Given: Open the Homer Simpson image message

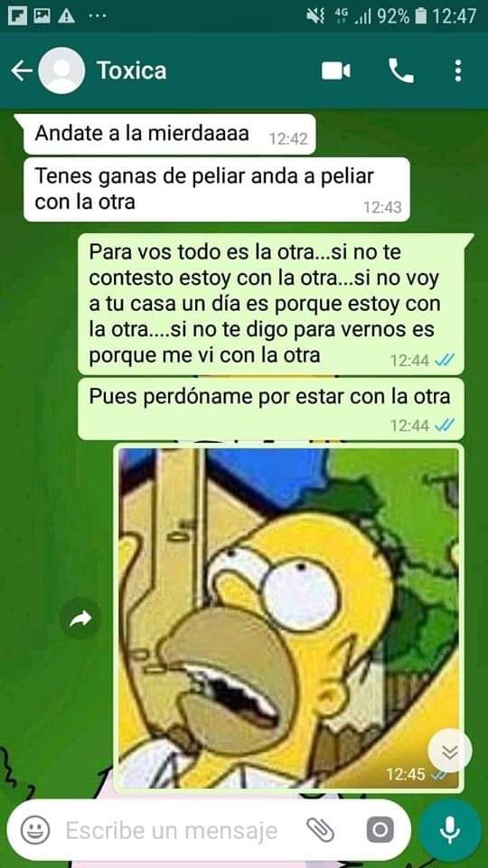Looking at the screenshot, I should coord(289,618).
